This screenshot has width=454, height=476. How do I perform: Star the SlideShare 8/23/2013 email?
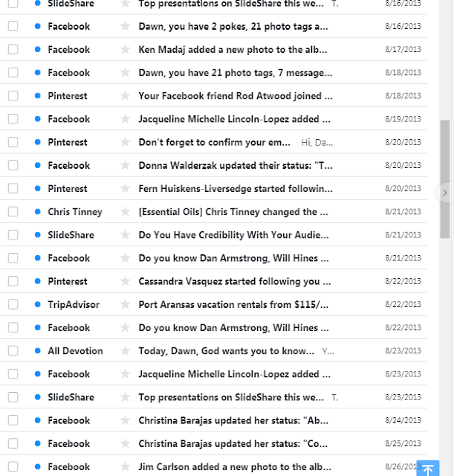[x=125, y=397]
